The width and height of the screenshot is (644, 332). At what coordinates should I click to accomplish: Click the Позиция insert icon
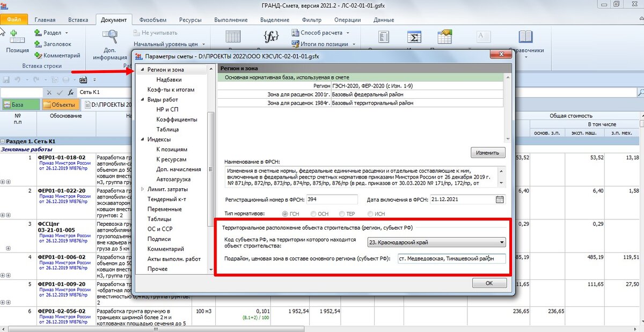point(16,37)
